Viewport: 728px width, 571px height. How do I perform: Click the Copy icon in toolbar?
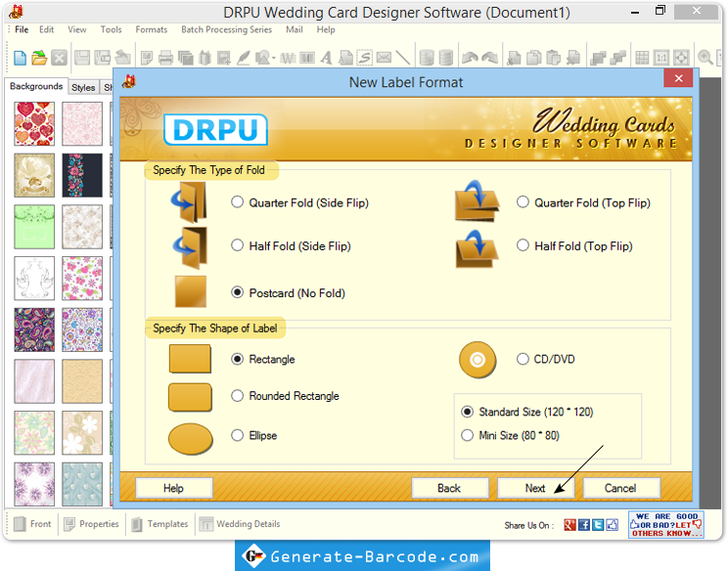point(533,58)
